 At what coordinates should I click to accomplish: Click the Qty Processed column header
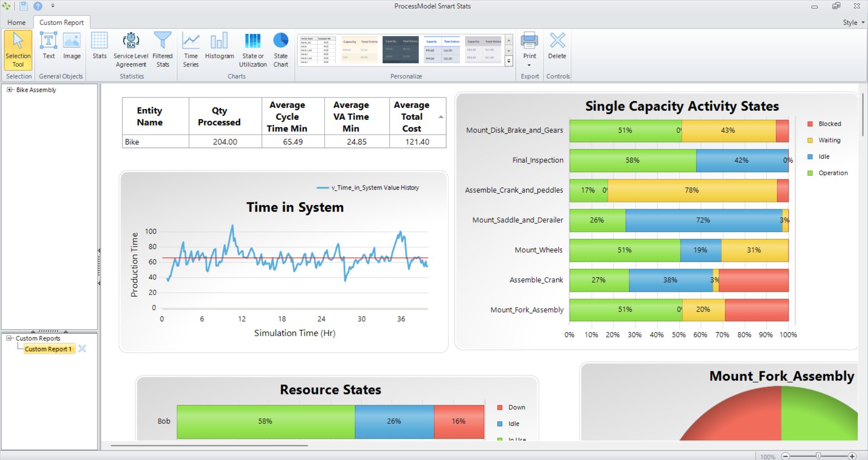tap(225, 117)
